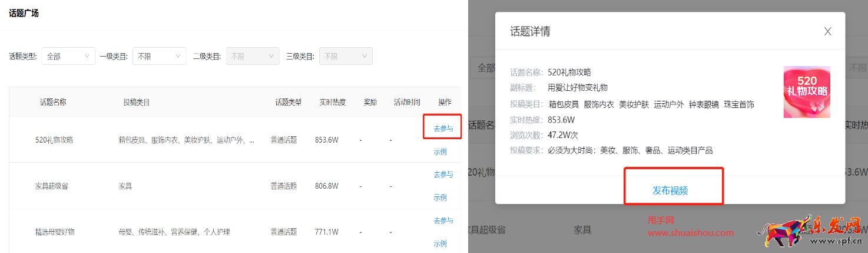Open the 话题类型 dropdown set to 全部

tap(68, 57)
